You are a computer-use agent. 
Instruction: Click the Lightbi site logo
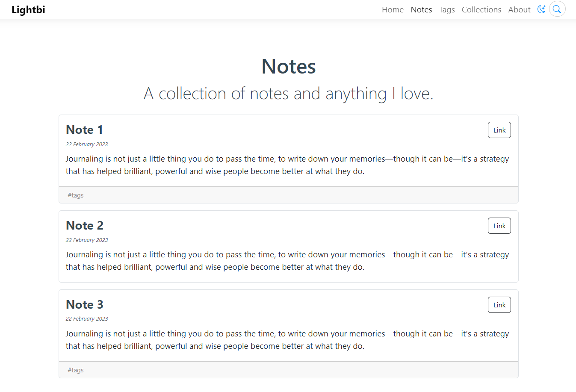click(28, 10)
